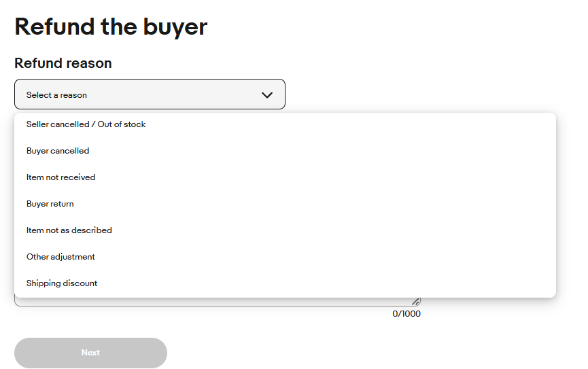Click the Select a reason placeholder text

click(x=57, y=95)
